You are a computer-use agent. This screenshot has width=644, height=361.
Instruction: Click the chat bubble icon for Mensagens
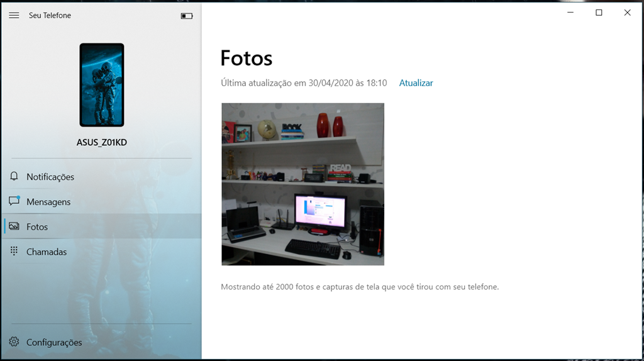[x=14, y=201]
